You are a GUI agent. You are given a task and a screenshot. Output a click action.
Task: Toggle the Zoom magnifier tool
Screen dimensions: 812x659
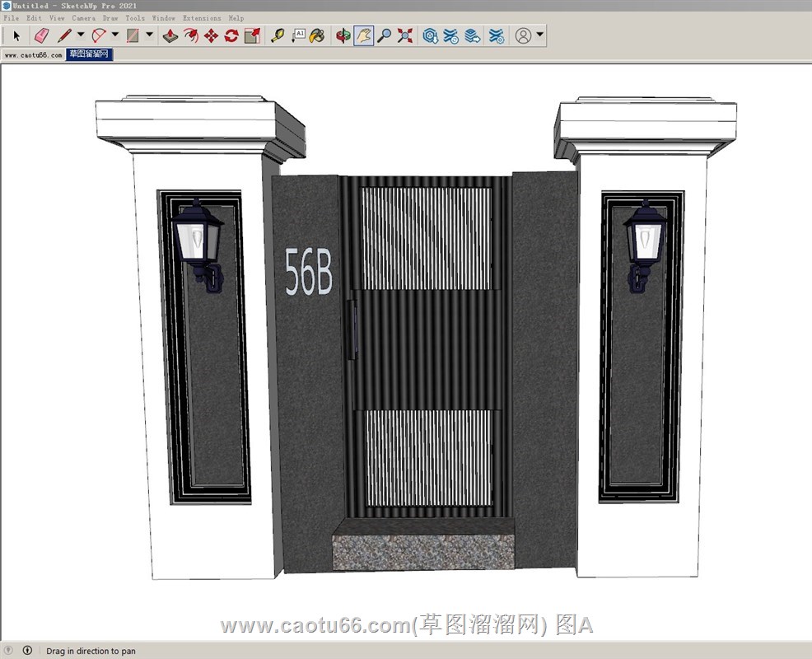384,35
